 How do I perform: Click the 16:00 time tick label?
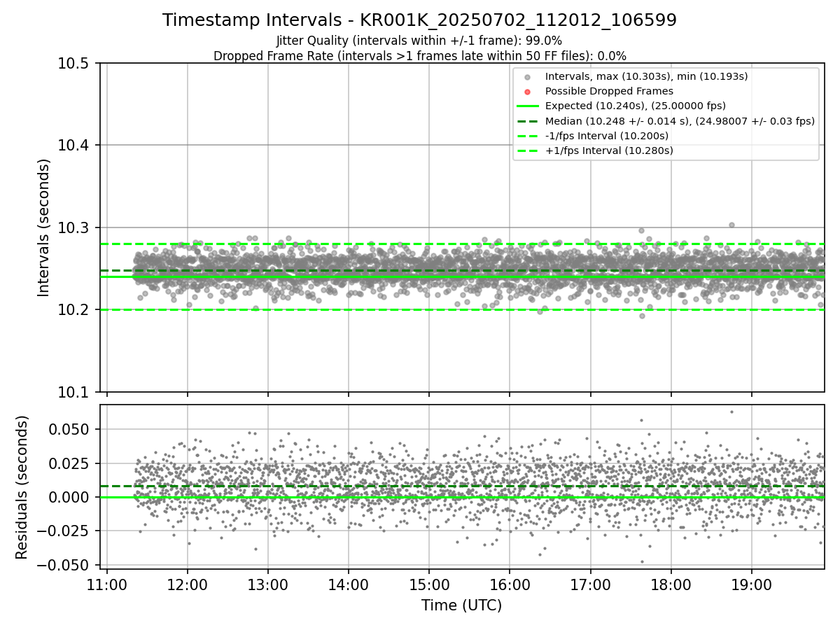point(510,584)
